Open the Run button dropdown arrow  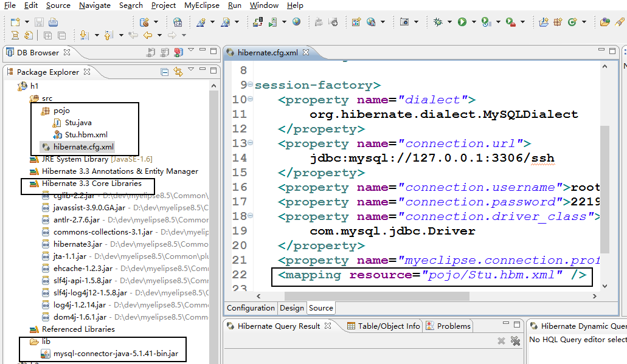pyautogui.click(x=474, y=22)
